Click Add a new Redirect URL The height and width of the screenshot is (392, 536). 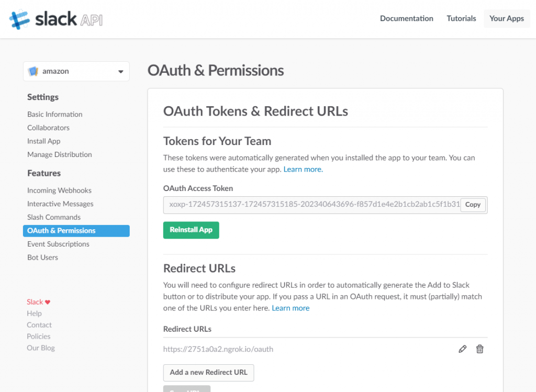coord(208,372)
